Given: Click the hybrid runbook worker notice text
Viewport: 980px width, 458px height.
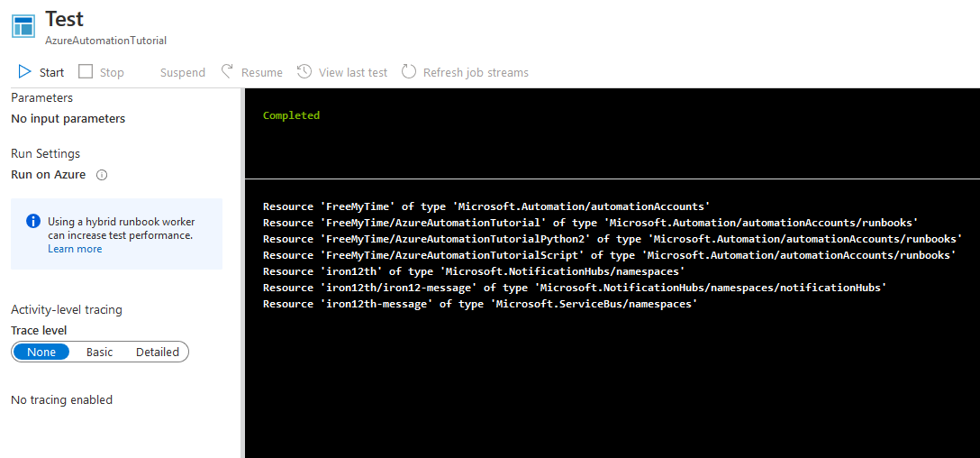Looking at the screenshot, I should [x=121, y=229].
